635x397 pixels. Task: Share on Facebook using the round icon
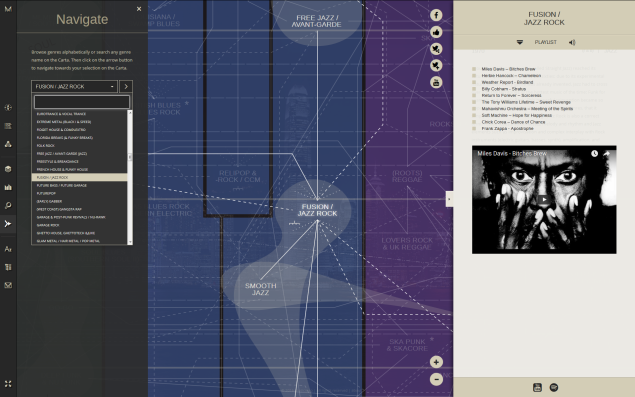[436, 15]
